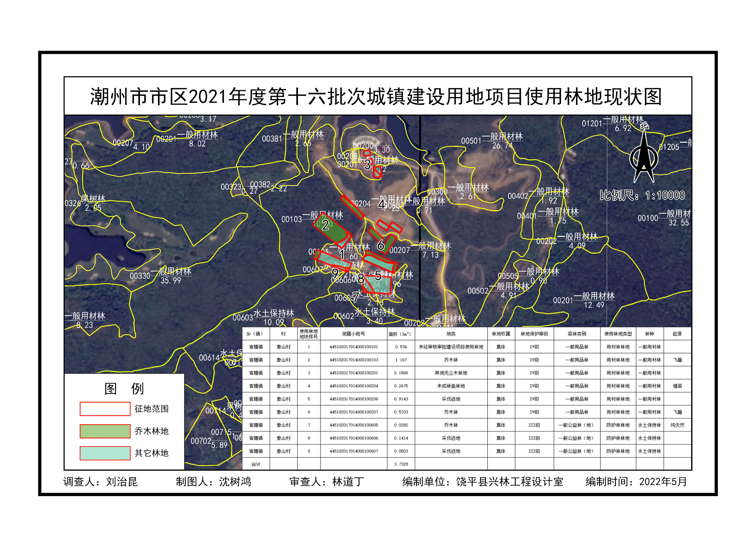The width and height of the screenshot is (756, 534).
Task: Click table cell 445102017014000100206
Action: pos(354,399)
